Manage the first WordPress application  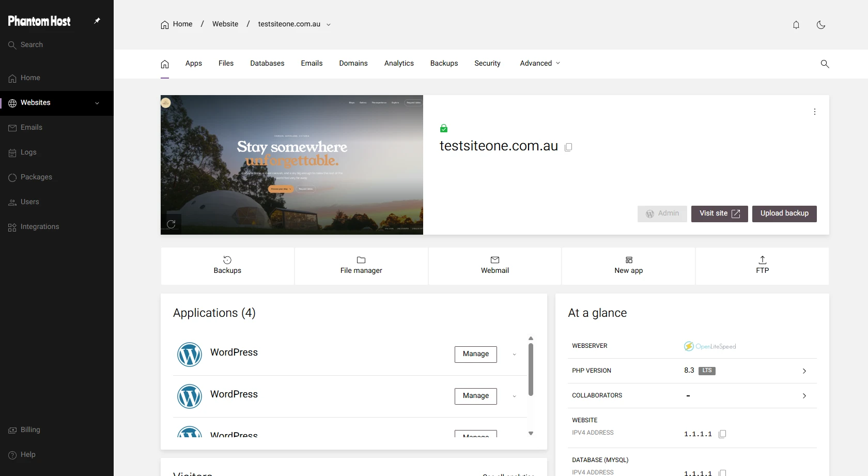click(x=476, y=355)
